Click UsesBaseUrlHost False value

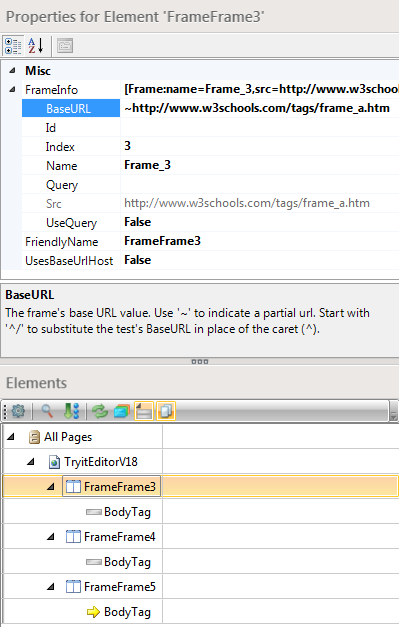click(x=260, y=260)
